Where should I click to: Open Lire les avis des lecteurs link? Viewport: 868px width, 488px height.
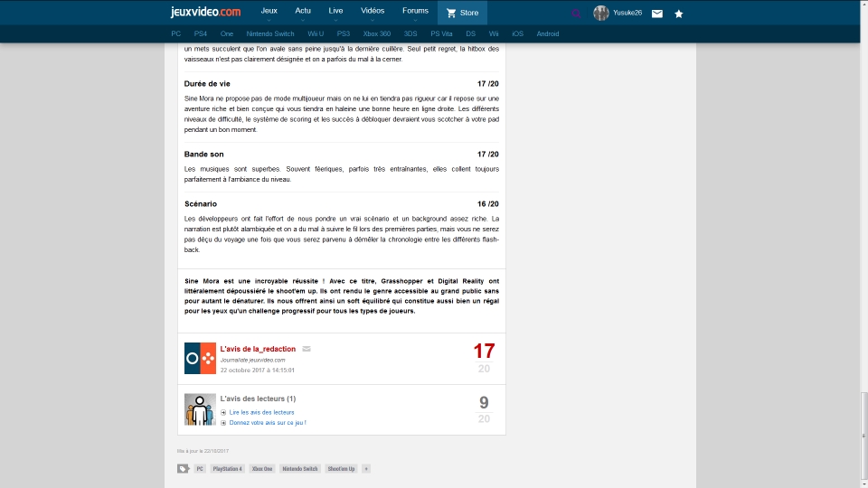[262, 412]
